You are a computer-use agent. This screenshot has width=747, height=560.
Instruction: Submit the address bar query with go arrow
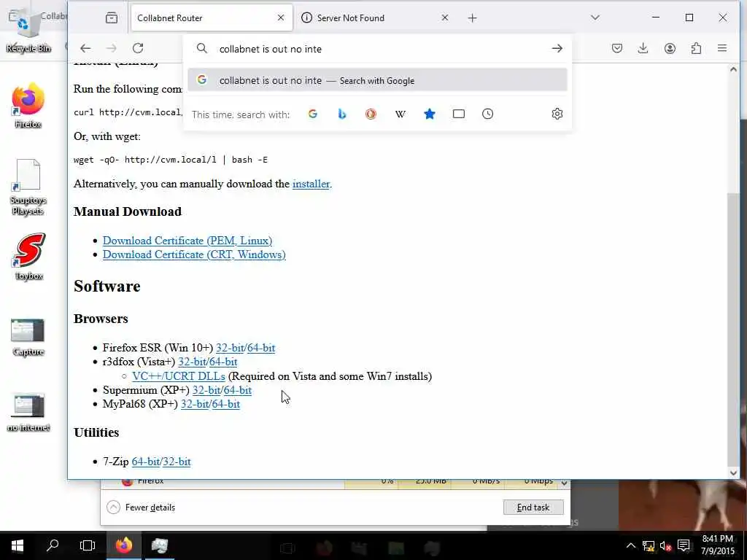click(557, 49)
